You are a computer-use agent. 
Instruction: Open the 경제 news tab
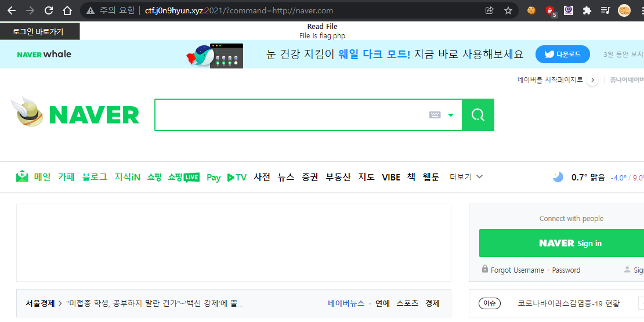coord(432,303)
